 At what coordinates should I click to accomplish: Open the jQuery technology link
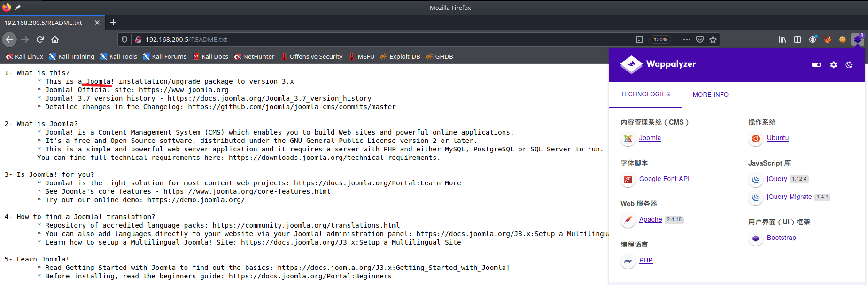tap(777, 179)
